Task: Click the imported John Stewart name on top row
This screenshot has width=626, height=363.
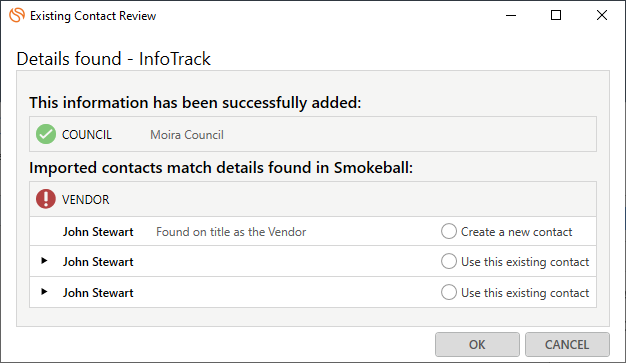Action: 98,232
